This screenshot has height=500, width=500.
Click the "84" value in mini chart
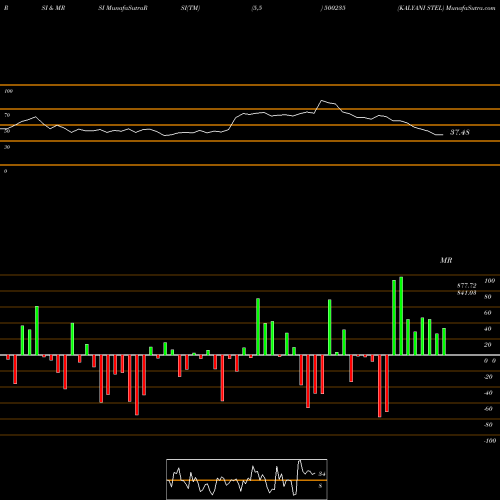click(322, 474)
